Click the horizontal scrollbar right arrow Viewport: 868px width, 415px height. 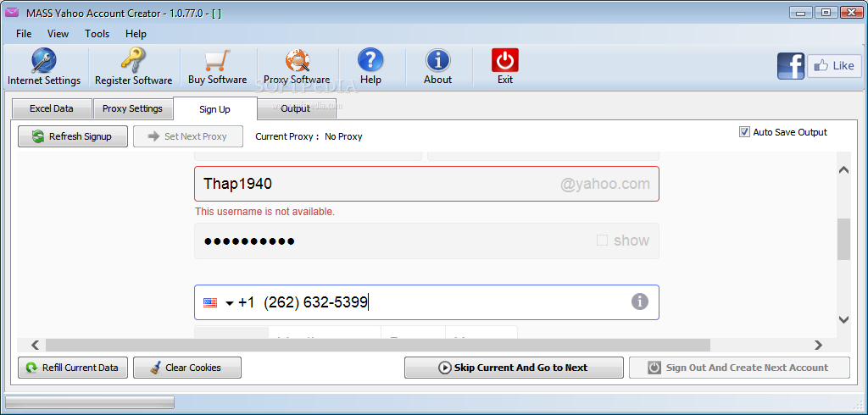click(x=818, y=346)
